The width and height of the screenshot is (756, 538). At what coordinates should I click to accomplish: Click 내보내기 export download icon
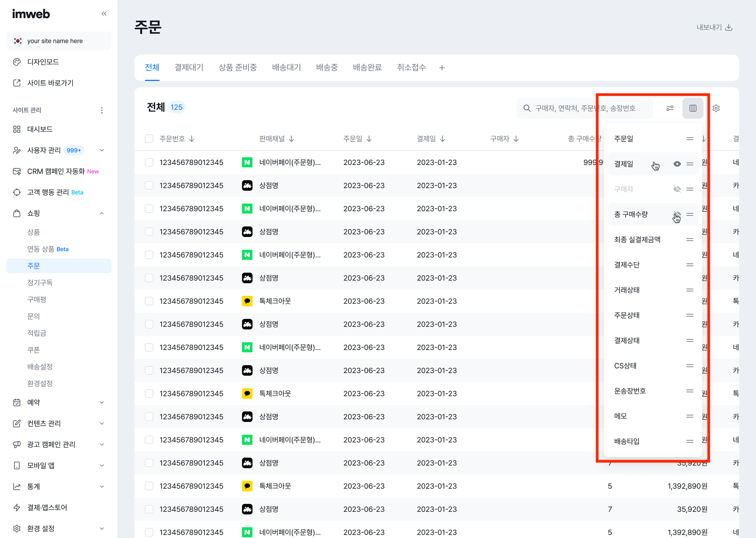pos(729,27)
